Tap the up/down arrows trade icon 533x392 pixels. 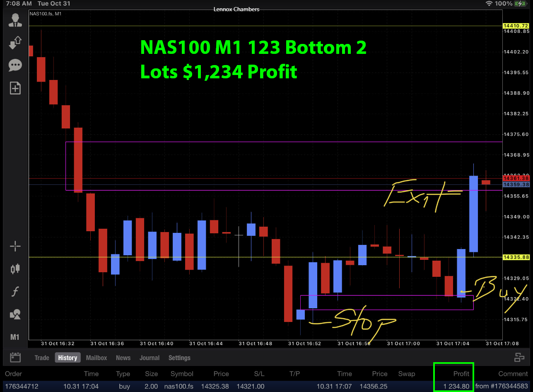(15, 43)
